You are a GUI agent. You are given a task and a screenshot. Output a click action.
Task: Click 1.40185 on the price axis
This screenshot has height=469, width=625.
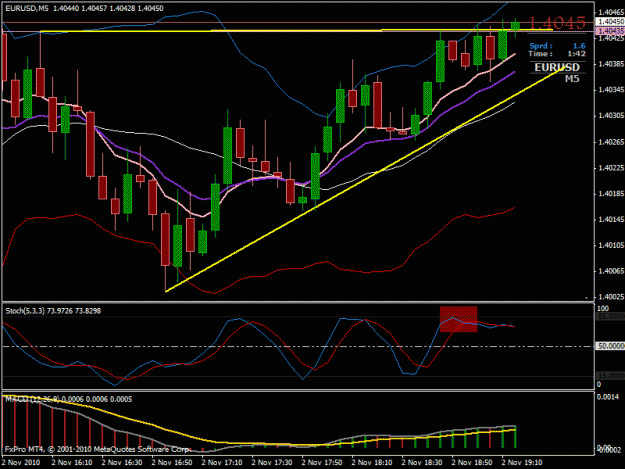click(x=611, y=194)
